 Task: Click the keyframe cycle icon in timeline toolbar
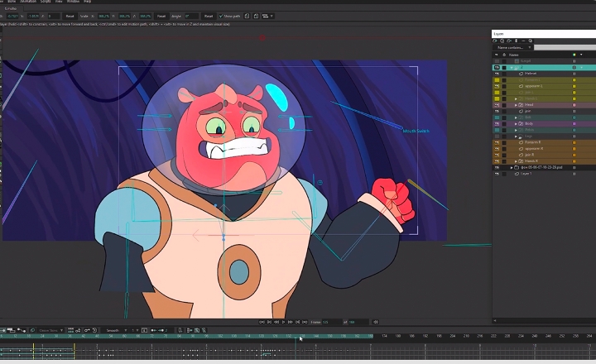[94, 330]
